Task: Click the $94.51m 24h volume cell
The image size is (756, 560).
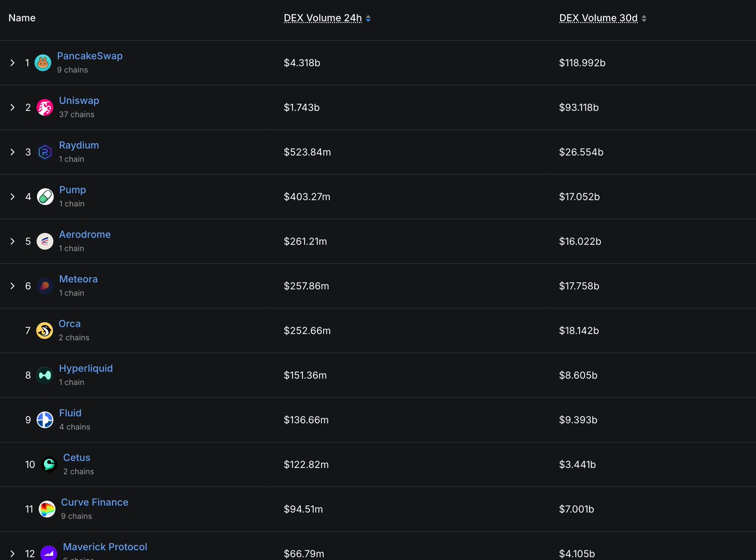Action: pos(303,510)
